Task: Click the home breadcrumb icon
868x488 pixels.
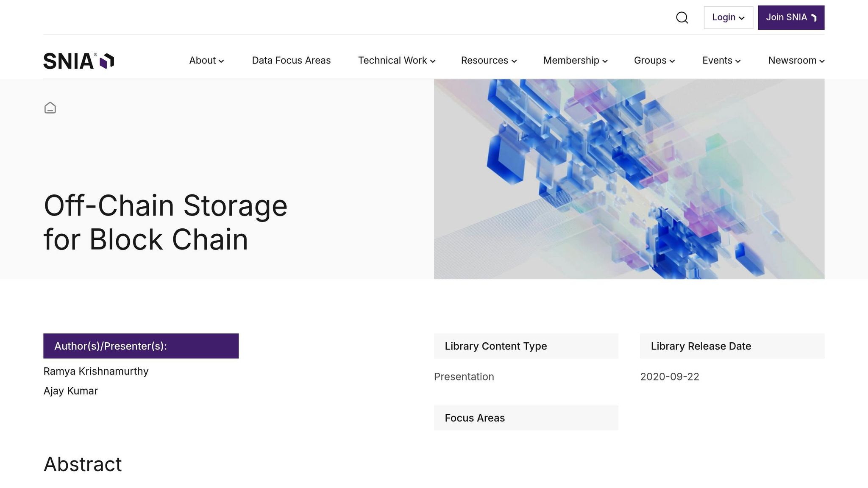Action: click(50, 108)
